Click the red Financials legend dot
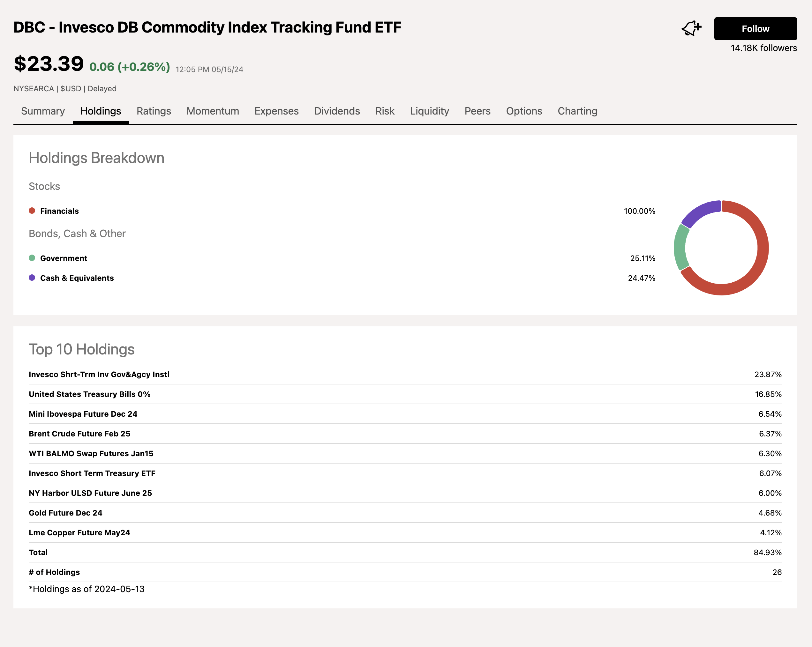The image size is (812, 647). (x=32, y=211)
